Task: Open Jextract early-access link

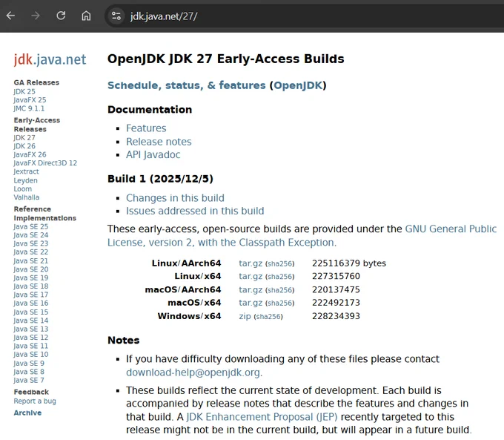Action: tap(26, 171)
